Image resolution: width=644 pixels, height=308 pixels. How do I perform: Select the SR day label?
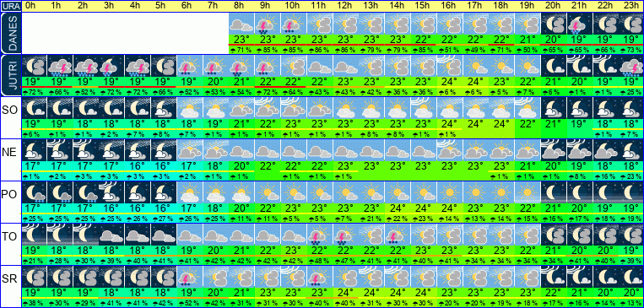(x=10, y=278)
